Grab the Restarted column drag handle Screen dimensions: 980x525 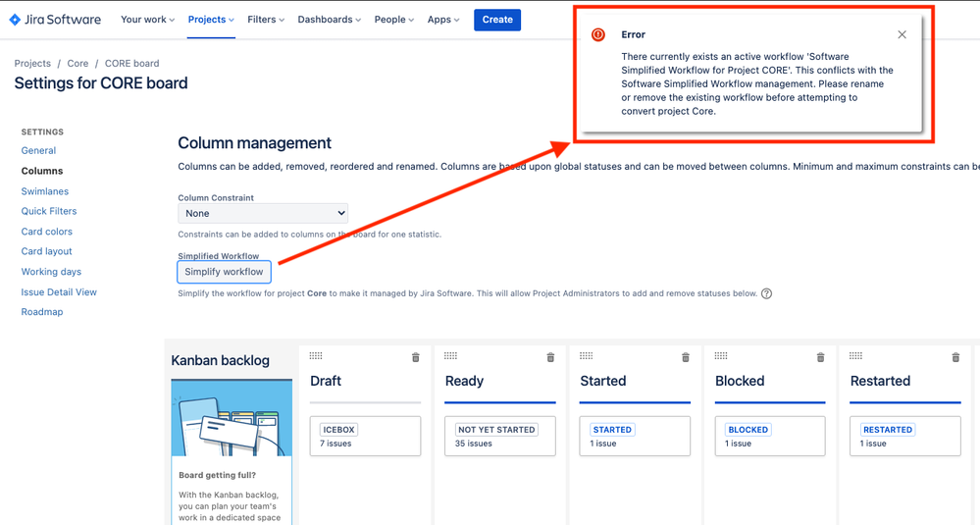[x=855, y=355]
